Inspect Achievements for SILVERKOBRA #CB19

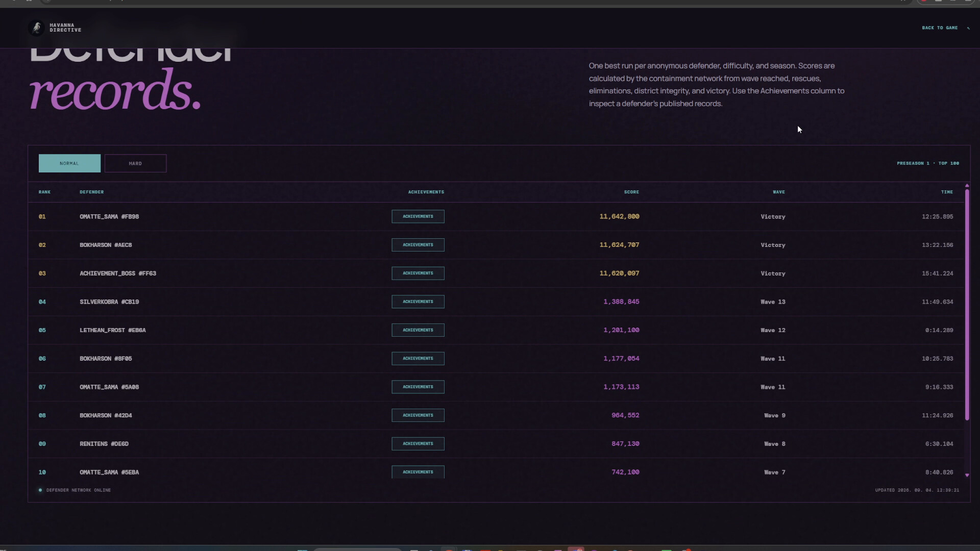(x=418, y=302)
